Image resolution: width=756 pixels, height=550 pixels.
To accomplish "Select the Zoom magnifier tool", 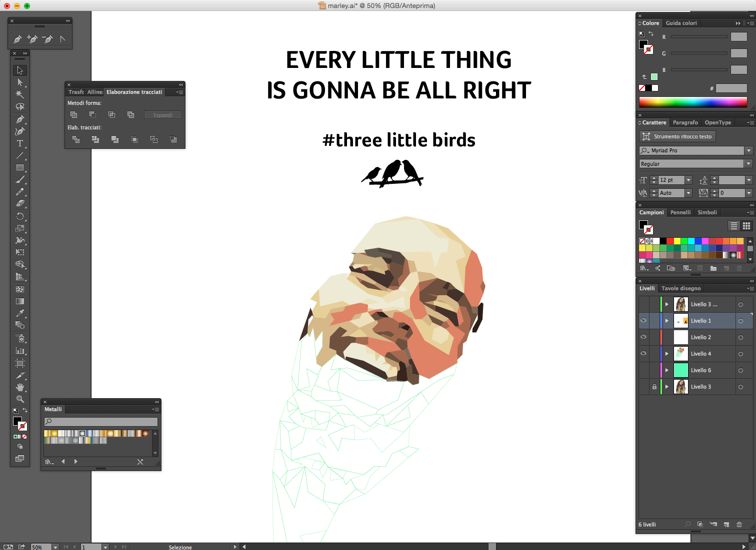I will click(x=20, y=399).
